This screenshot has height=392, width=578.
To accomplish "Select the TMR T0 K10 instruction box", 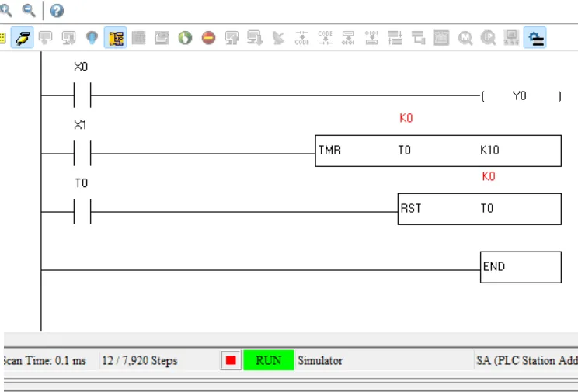I will (x=438, y=151).
